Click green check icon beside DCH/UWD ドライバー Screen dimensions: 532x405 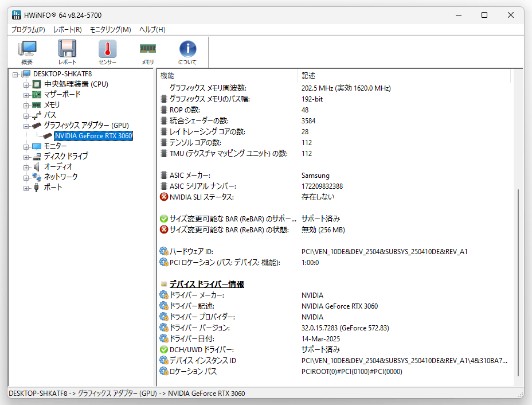click(x=164, y=349)
